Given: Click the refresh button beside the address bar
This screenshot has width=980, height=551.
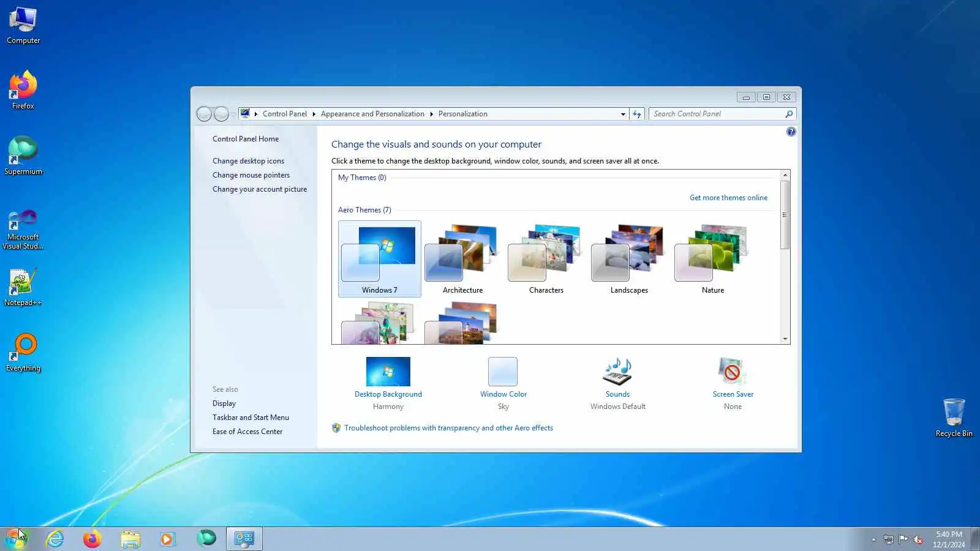Looking at the screenshot, I should pos(637,114).
